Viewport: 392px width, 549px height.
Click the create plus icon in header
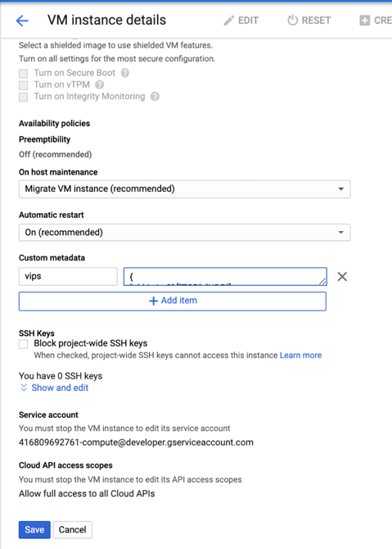coord(364,20)
